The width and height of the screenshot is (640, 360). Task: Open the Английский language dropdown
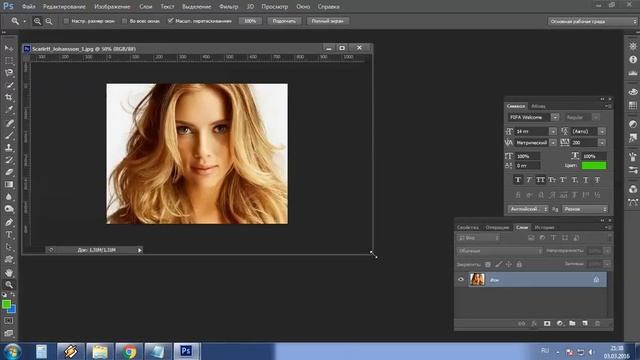(529, 209)
